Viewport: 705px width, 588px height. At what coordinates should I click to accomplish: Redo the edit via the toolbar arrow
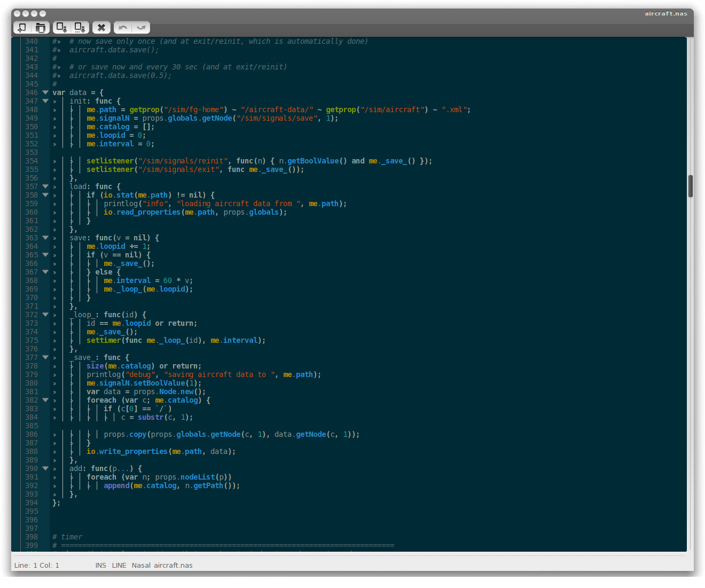(141, 27)
